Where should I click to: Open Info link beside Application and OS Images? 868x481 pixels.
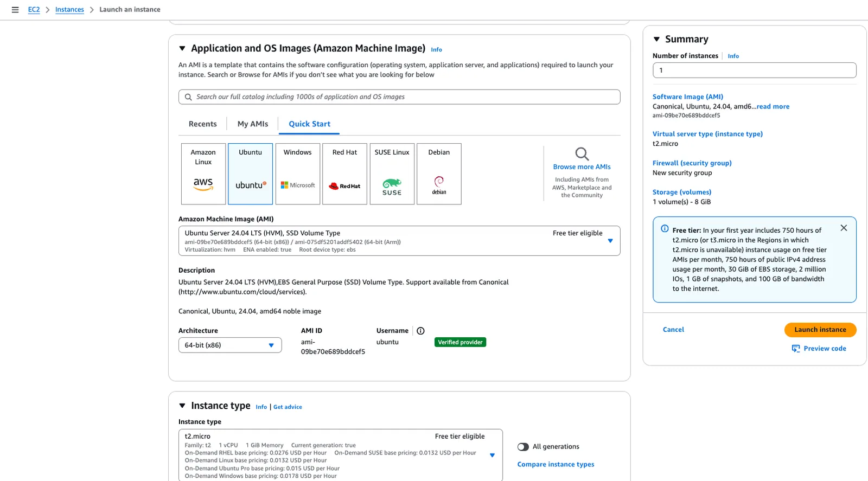(x=436, y=50)
